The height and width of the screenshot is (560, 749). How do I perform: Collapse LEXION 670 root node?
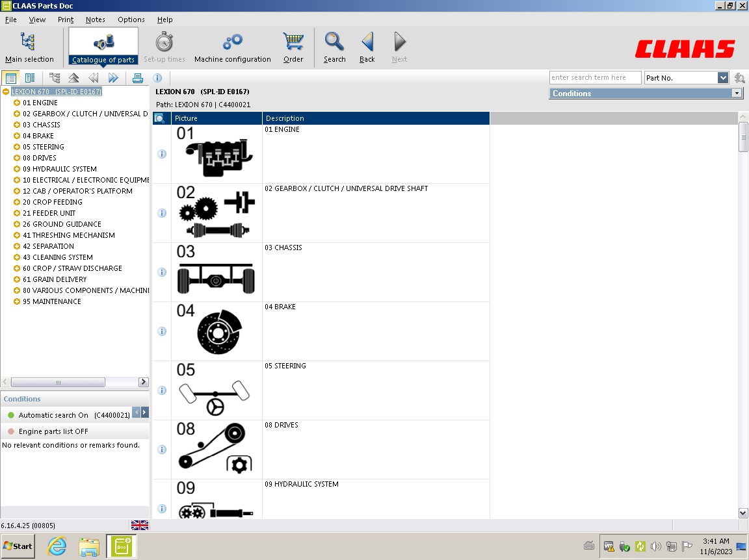(x=6, y=92)
